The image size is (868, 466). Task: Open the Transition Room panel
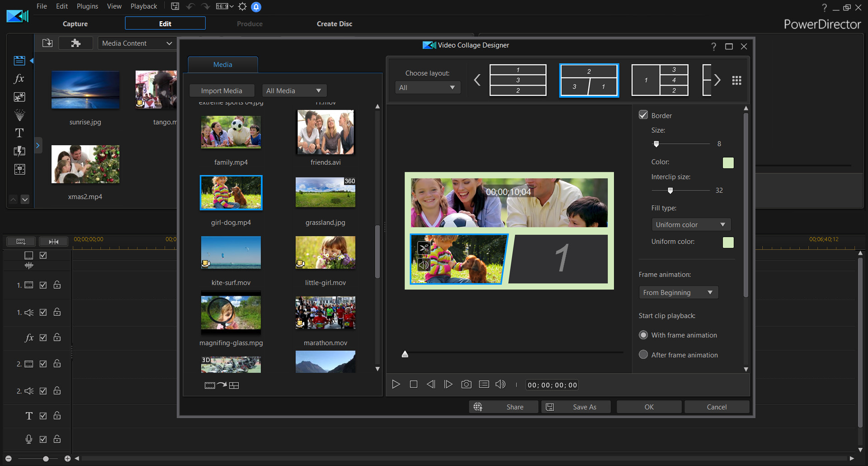tap(19, 151)
